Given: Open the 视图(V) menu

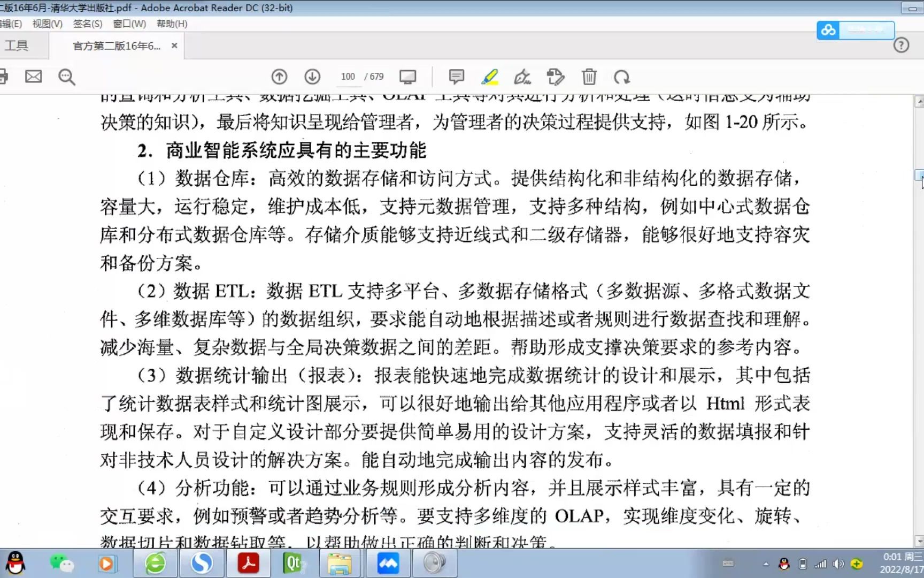Looking at the screenshot, I should point(47,24).
